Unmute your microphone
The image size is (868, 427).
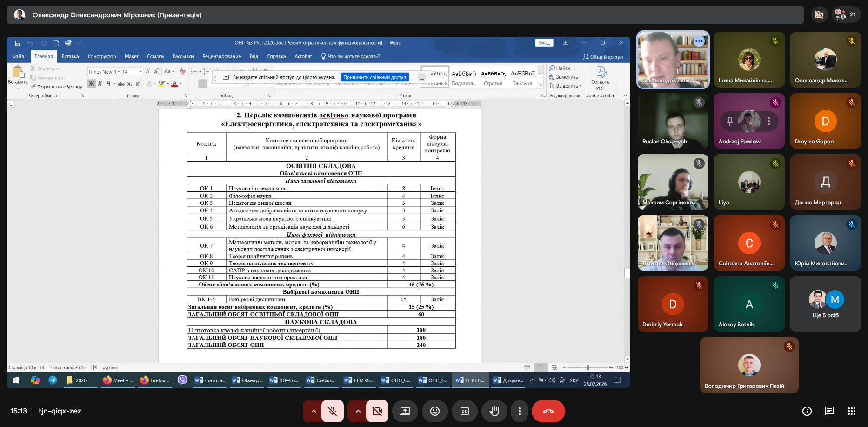tap(333, 411)
